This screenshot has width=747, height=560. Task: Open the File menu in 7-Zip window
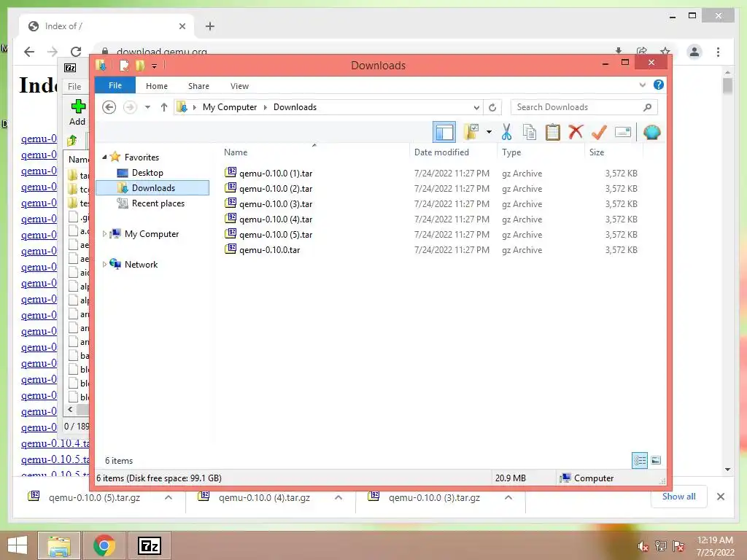click(x=74, y=87)
